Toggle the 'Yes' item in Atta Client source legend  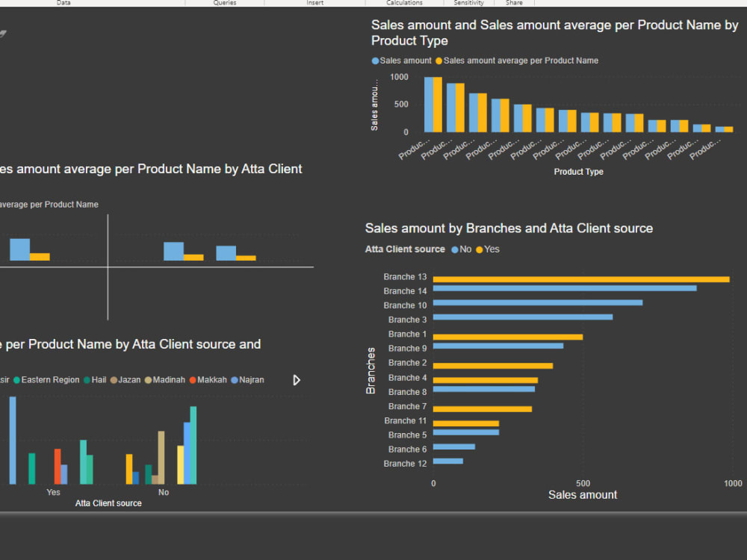[488, 249]
